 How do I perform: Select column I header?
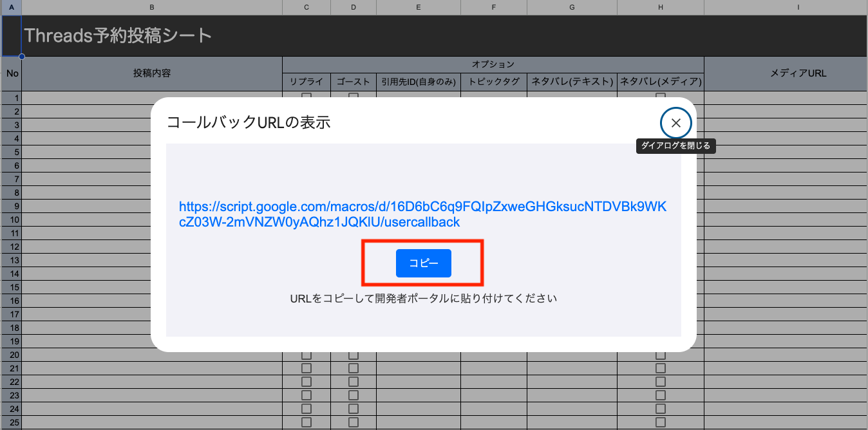click(798, 7)
